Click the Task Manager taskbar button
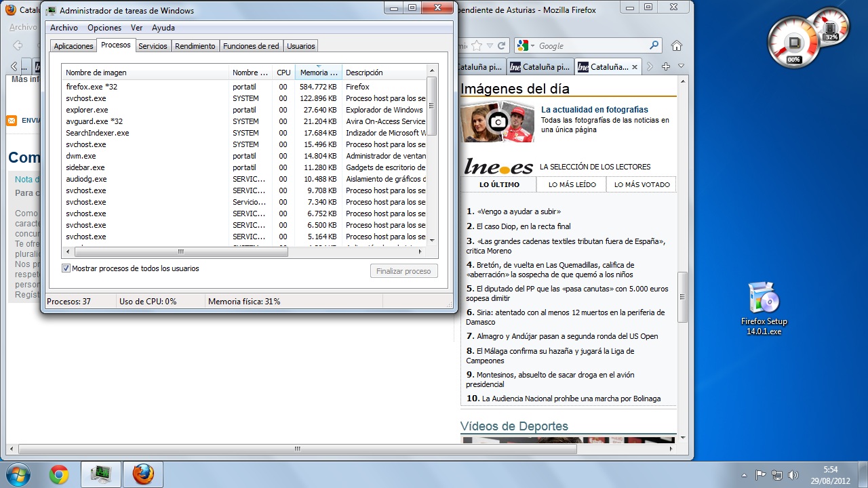The image size is (868, 488). (101, 474)
